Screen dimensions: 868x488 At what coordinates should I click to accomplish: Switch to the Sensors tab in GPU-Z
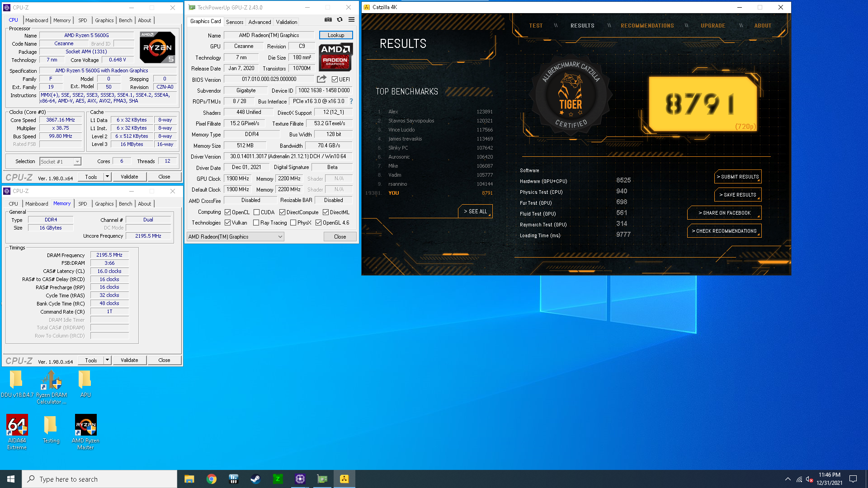point(235,22)
